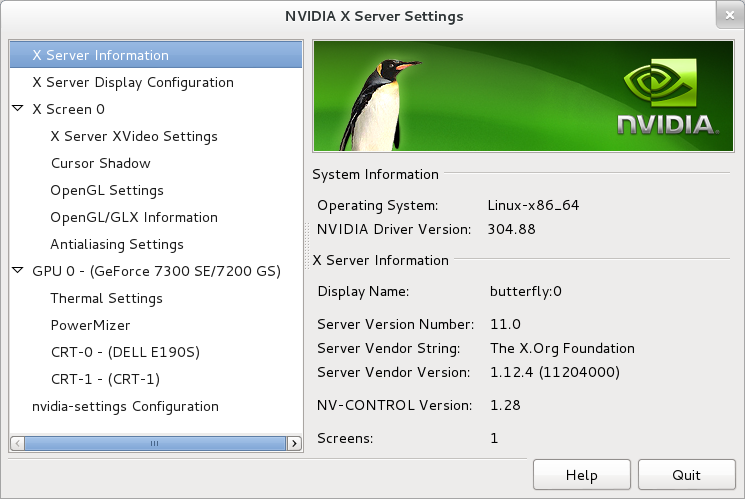Click the NV-CONTROL version value 1.28
Viewport: 745px width, 499px height.
(x=505, y=405)
